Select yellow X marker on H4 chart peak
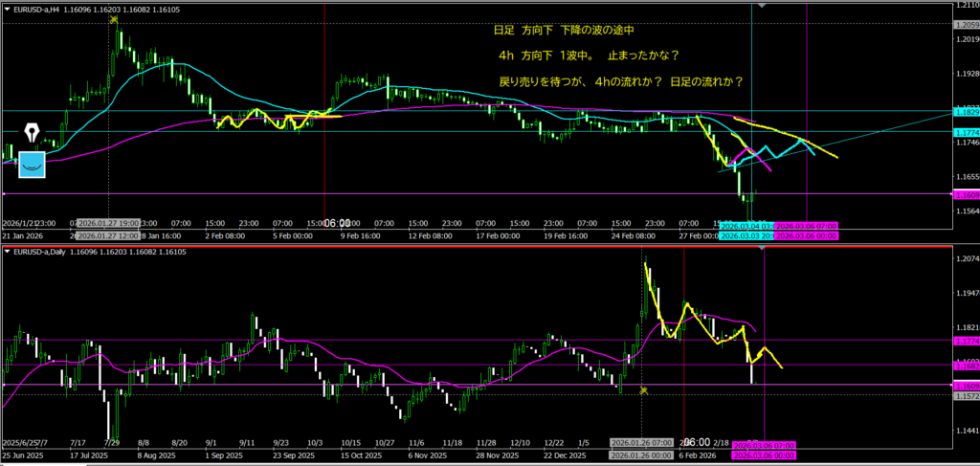Screen dimensions: 980x466 [x=115, y=19]
